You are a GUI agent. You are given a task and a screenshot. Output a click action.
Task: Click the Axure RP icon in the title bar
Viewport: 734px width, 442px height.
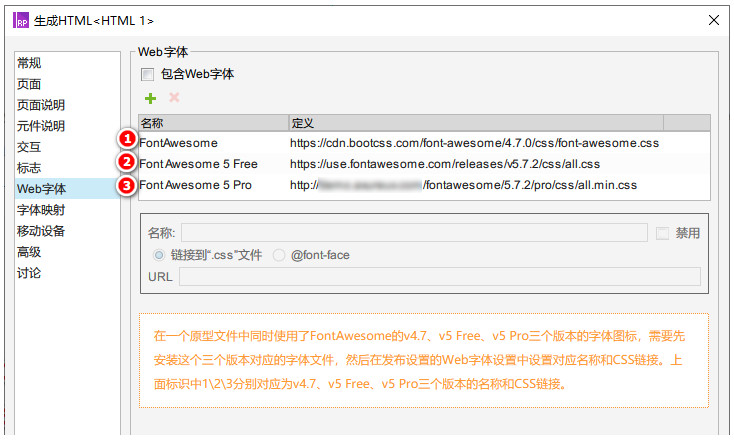(x=21, y=21)
